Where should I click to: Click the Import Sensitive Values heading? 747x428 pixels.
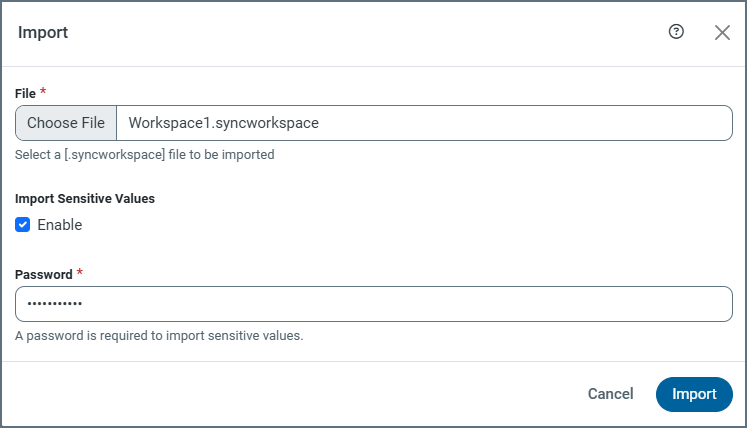[x=85, y=198]
